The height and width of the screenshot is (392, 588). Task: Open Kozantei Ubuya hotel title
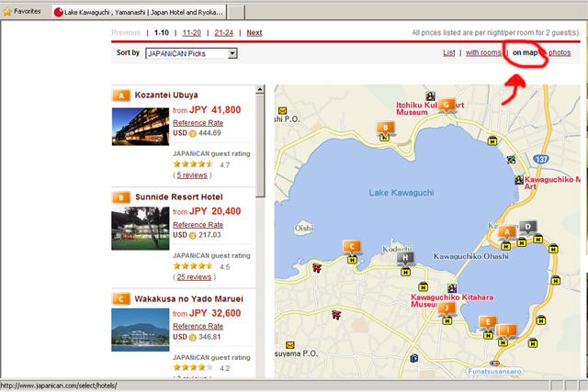coord(166,95)
